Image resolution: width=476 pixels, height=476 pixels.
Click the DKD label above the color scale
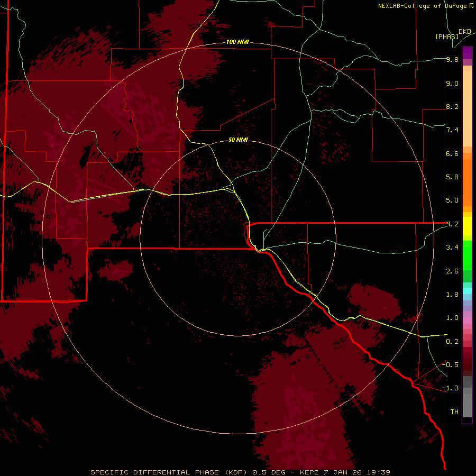pos(464,32)
